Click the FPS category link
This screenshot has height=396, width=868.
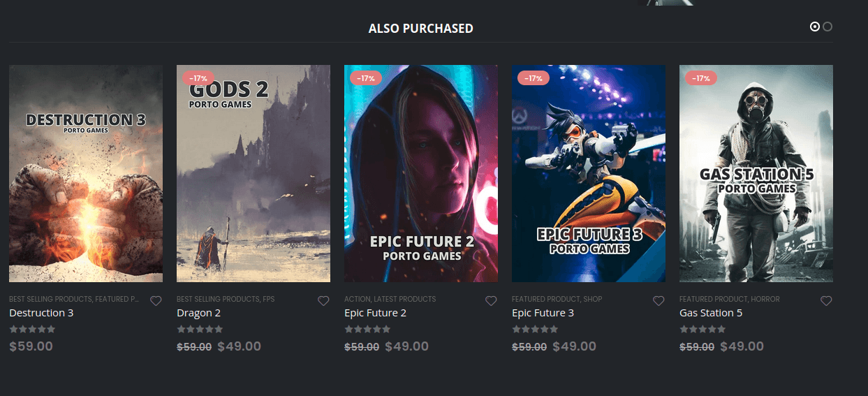point(269,299)
